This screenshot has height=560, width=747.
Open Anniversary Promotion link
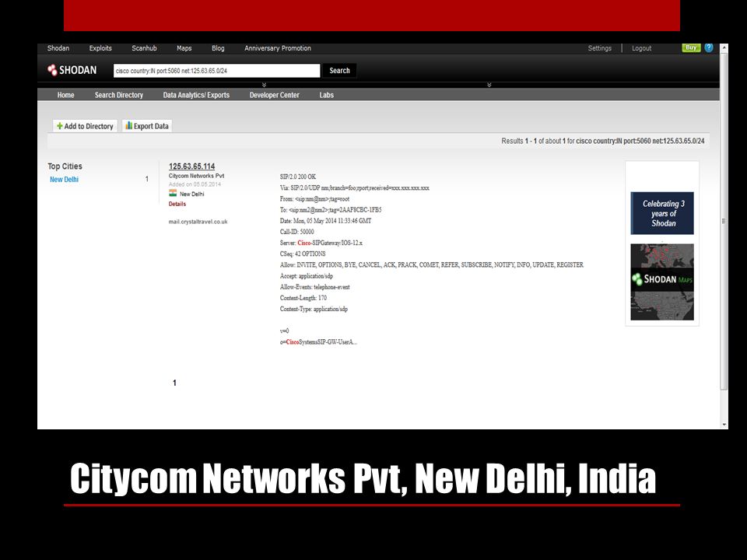coord(277,48)
